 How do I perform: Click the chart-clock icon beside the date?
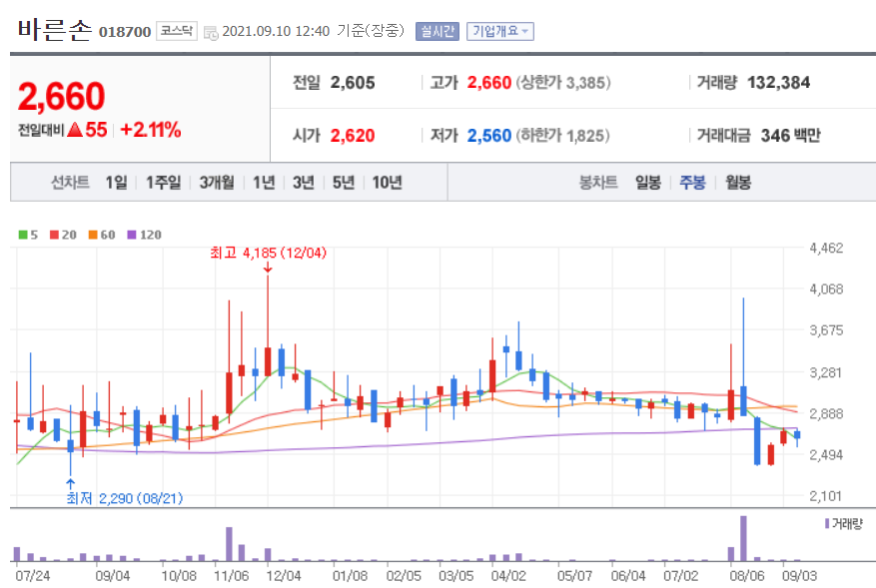211,29
